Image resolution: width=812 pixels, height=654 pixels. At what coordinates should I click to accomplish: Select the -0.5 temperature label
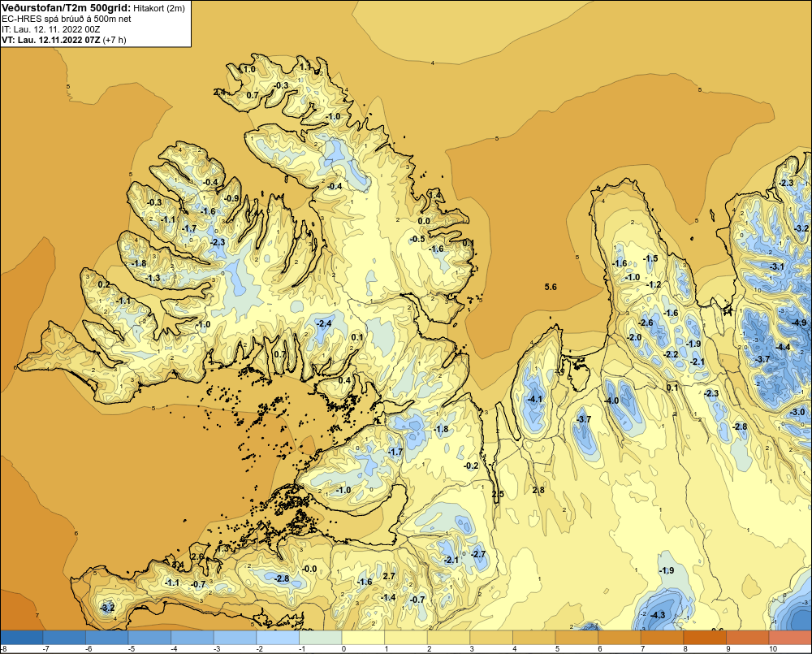pos(417,239)
